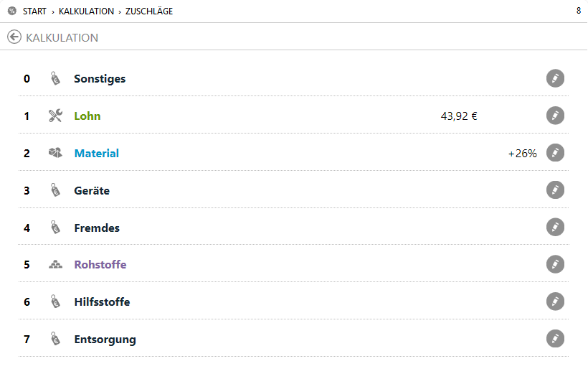Viewport: 588px width, 374px height.
Task: Click the pile icon beside Rohstoffe
Action: pyautogui.click(x=55, y=264)
